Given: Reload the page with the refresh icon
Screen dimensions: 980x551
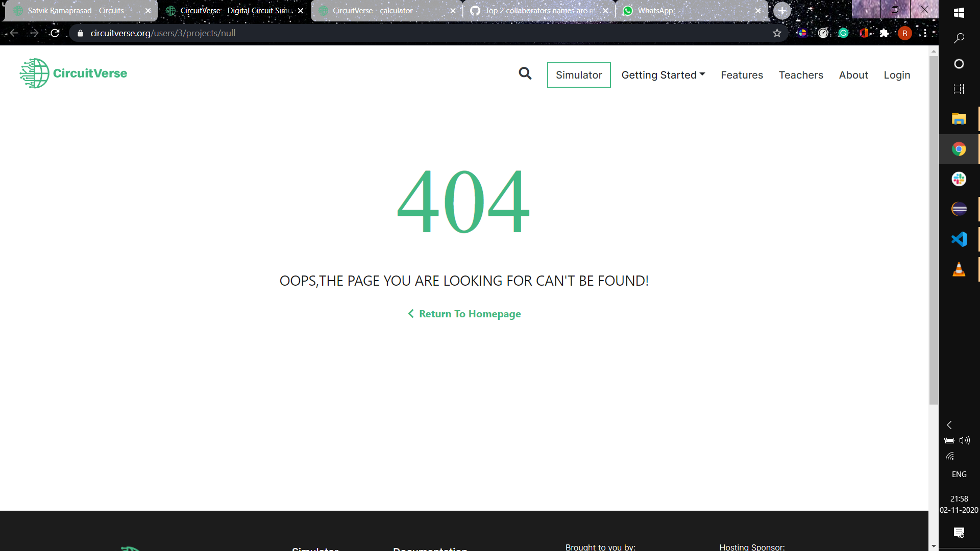Looking at the screenshot, I should tap(55, 33).
